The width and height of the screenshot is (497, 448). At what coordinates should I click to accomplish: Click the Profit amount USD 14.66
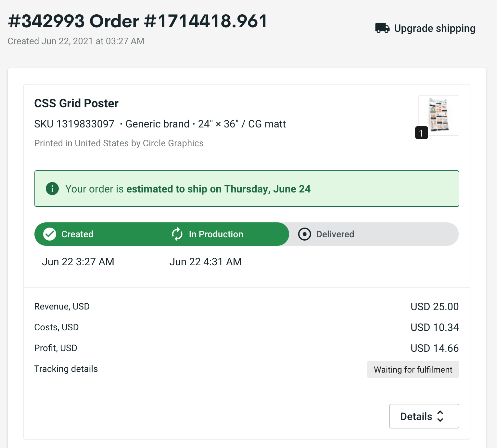click(x=434, y=348)
